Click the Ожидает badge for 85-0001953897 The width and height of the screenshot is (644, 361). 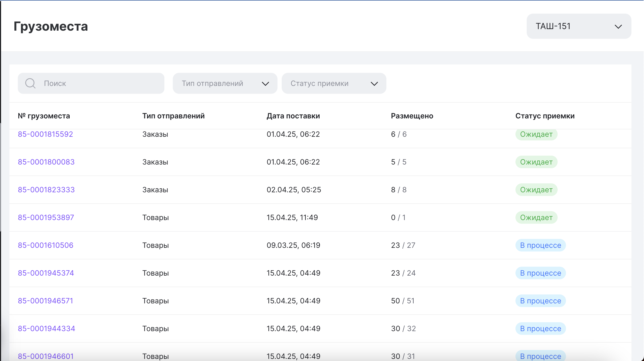(x=536, y=217)
